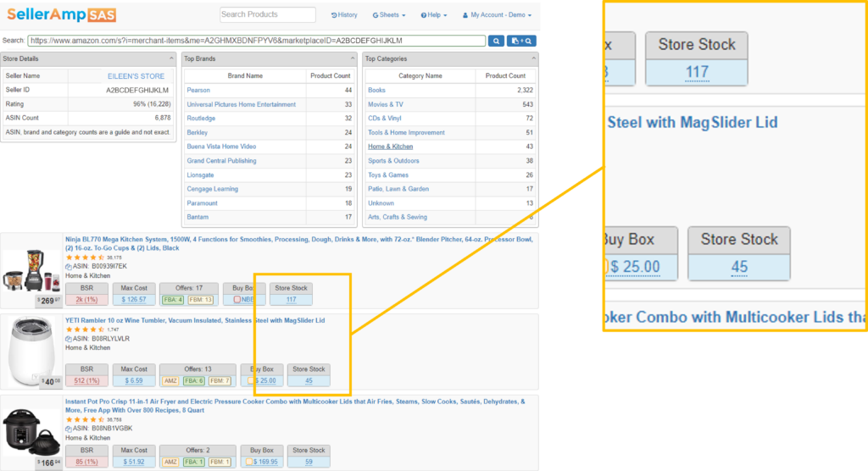Click the Product Count 2,322 for Books
868x471 pixels.
pyautogui.click(x=525, y=90)
